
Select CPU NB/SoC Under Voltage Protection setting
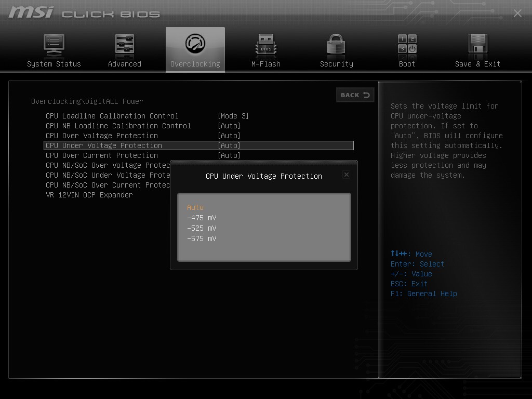point(108,175)
